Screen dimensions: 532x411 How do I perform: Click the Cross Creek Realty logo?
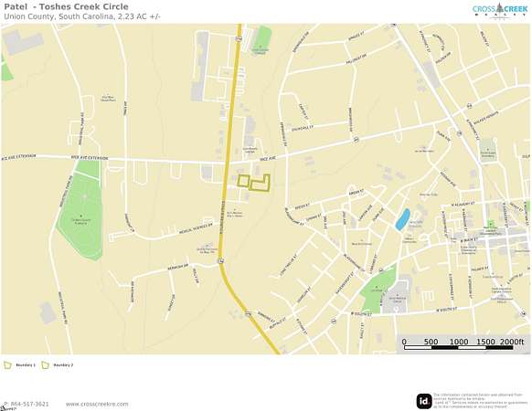point(500,10)
